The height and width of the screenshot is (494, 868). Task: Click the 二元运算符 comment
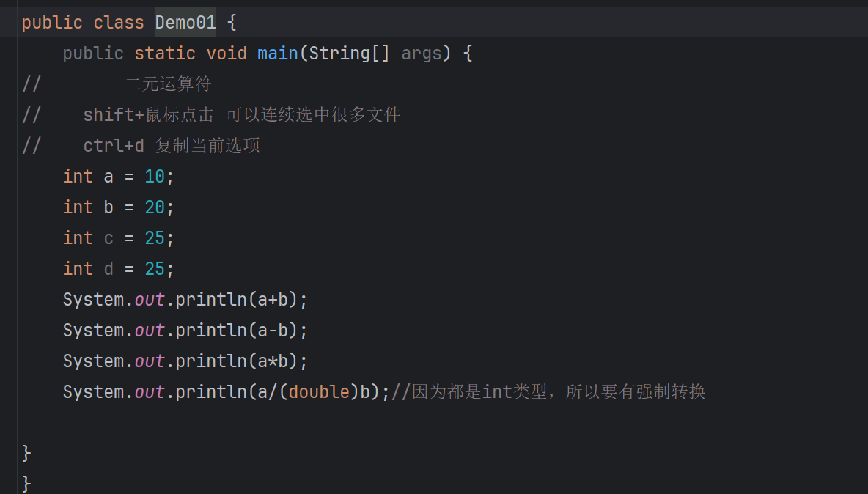pos(169,84)
